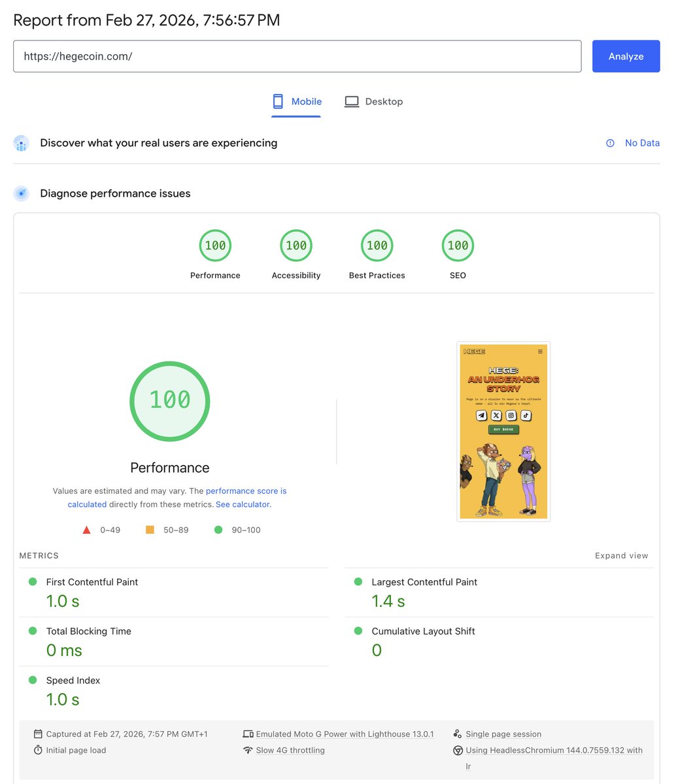
Task: Click the page screenshot thumbnail
Action: tap(503, 431)
